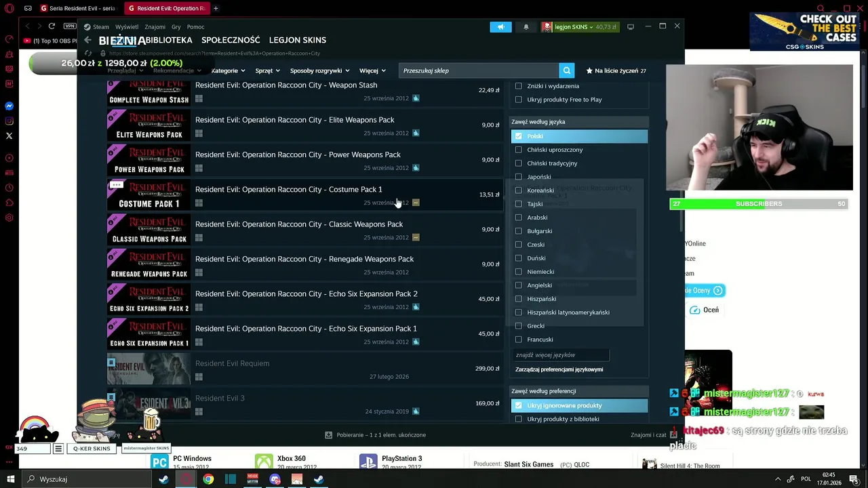Open Messenger in the browser sidebar
The height and width of the screenshot is (488, 868).
(9, 106)
